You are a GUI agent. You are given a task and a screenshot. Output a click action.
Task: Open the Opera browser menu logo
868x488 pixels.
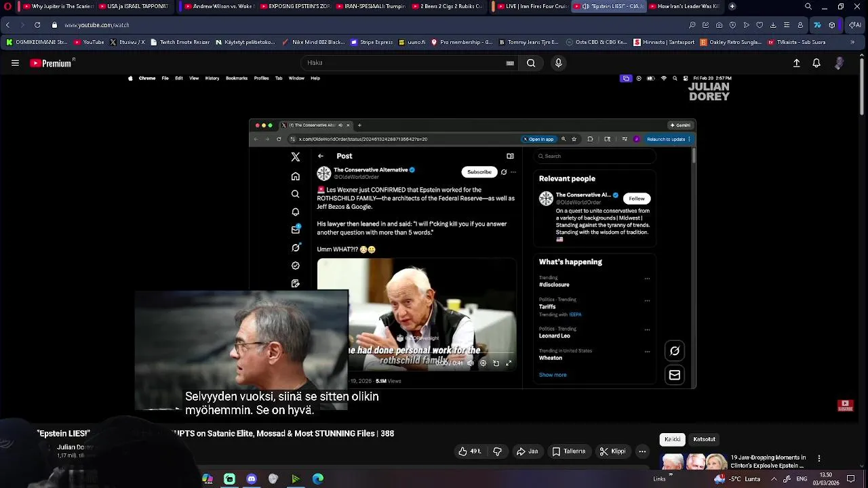[x=7, y=6]
